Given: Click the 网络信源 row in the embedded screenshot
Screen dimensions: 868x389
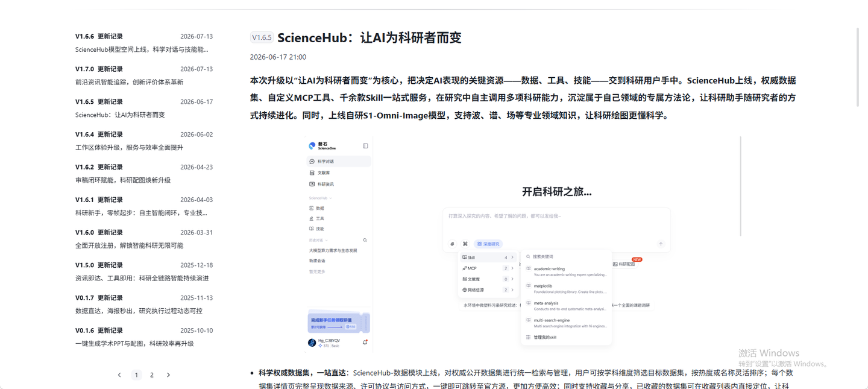Looking at the screenshot, I should pos(488,290).
